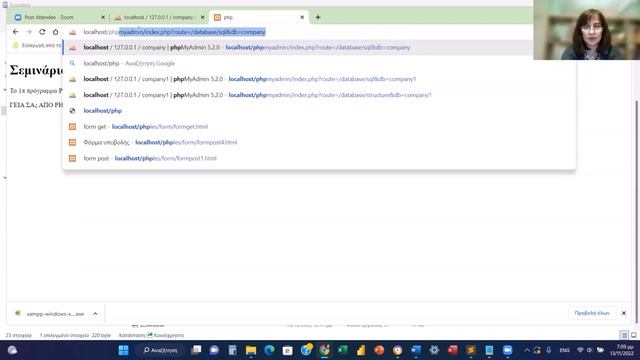640x360 pixels.
Task: Open the form get formget.html suggestion
Action: (319, 127)
